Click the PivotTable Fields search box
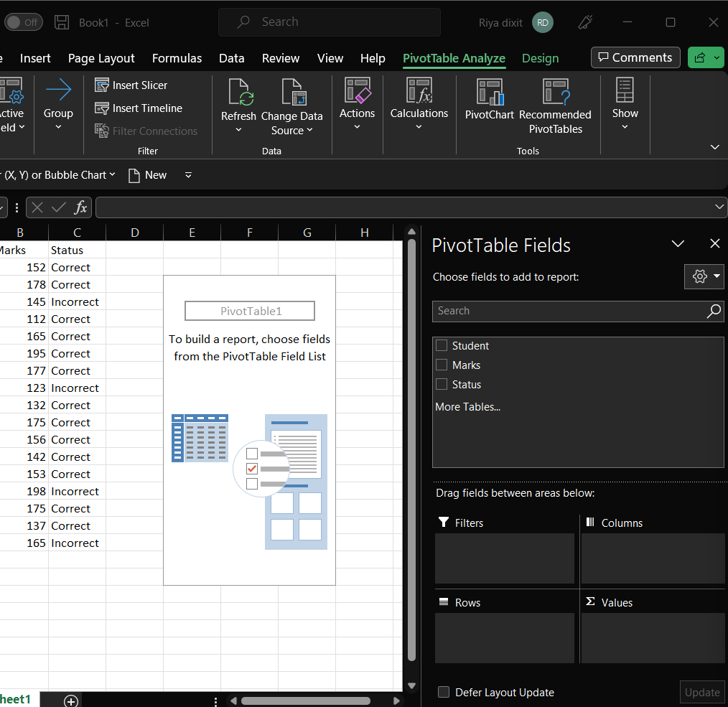This screenshot has width=728, height=707. tap(567, 311)
